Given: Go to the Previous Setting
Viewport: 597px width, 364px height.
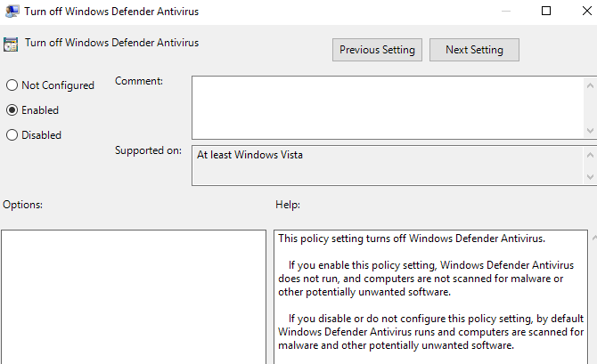Looking at the screenshot, I should pyautogui.click(x=377, y=50).
